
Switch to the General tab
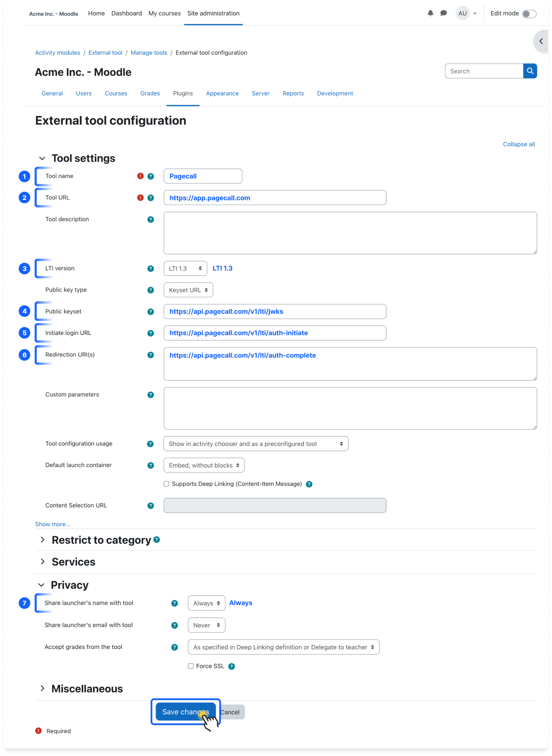pos(52,94)
